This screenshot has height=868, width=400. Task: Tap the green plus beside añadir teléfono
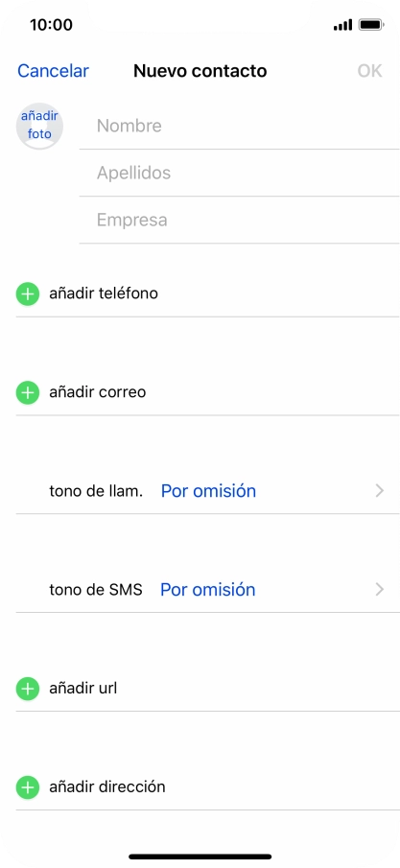tap(27, 293)
